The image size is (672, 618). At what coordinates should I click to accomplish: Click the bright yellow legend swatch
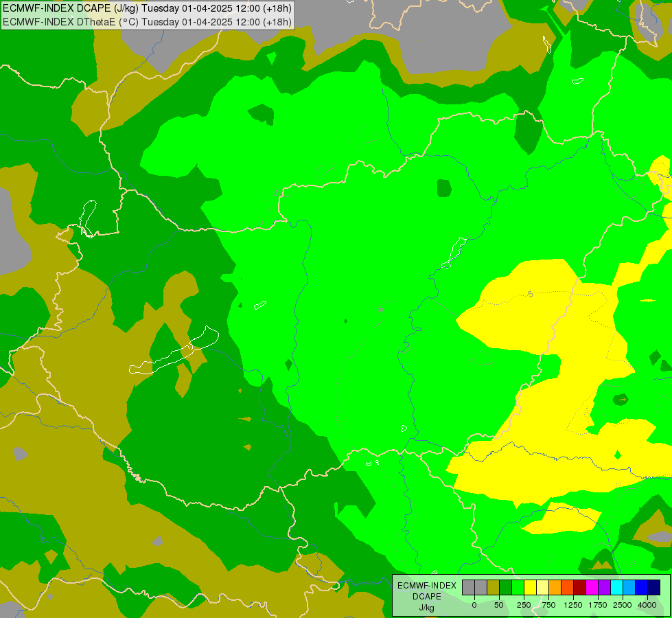[530, 588]
